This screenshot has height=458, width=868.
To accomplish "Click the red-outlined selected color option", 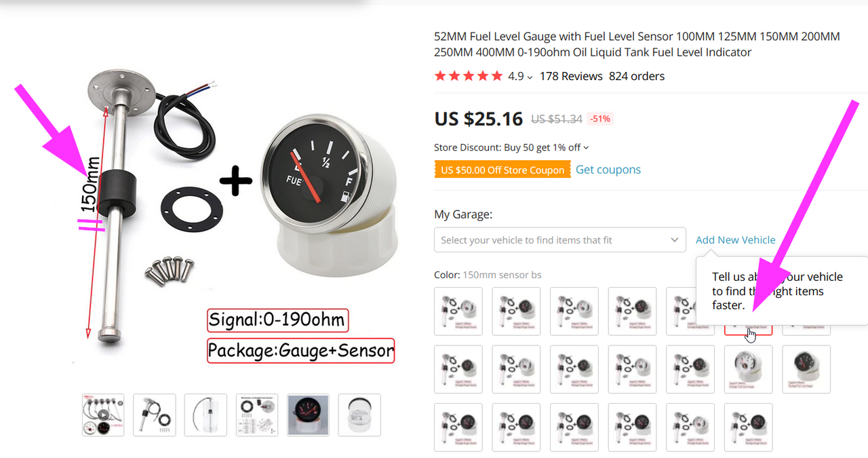I will pos(748,329).
